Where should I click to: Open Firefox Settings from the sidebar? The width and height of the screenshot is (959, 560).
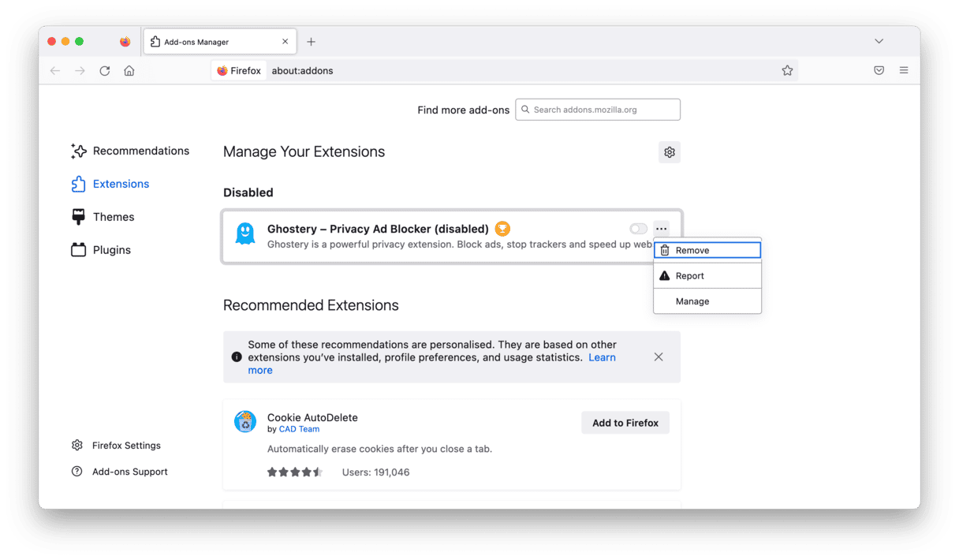tap(116, 446)
